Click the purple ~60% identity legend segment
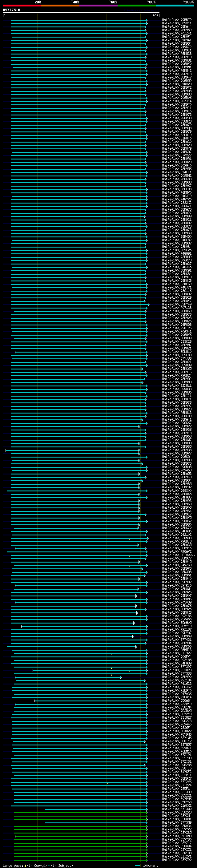 98,6
